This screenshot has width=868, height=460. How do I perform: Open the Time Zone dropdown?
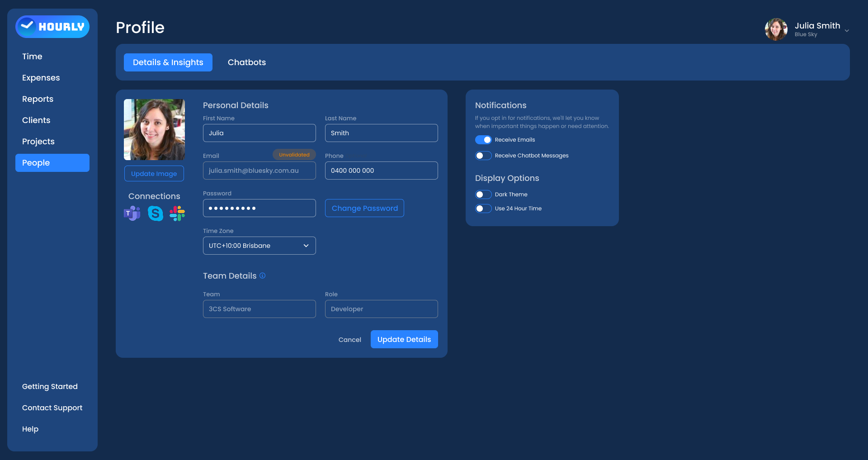pyautogui.click(x=259, y=246)
